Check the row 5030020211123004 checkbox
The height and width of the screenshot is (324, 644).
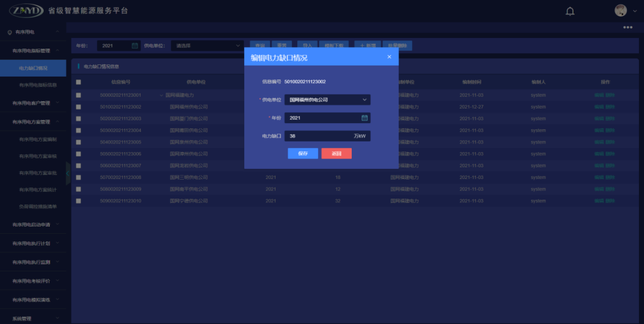(x=78, y=130)
